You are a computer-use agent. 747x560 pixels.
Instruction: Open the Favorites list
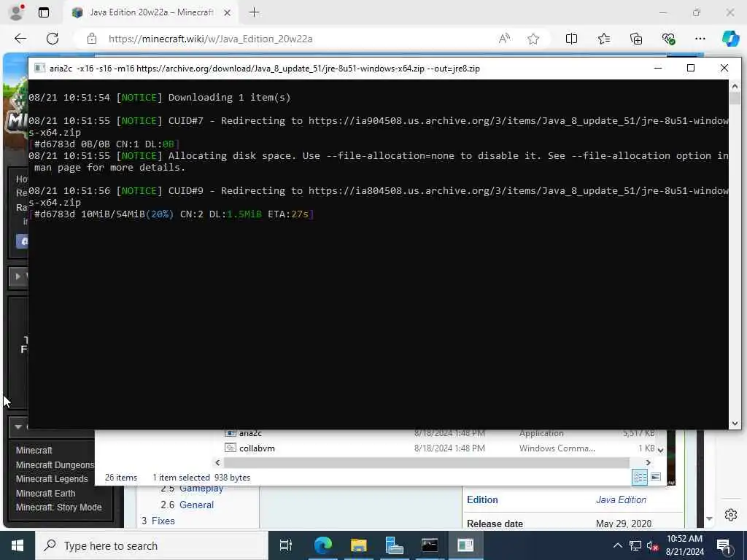(603, 39)
